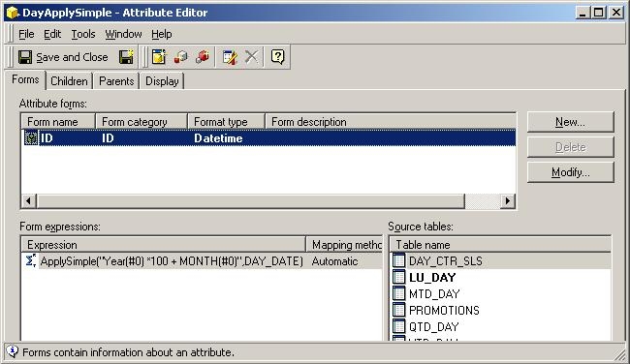Switch to the Display tab

pyautogui.click(x=162, y=81)
